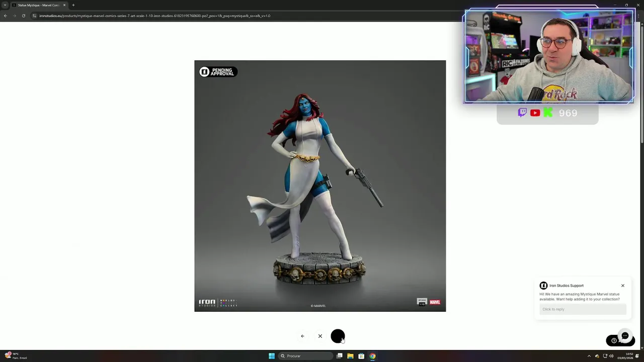
Task: Close the Statue Mystique tab
Action: pyautogui.click(x=64, y=5)
